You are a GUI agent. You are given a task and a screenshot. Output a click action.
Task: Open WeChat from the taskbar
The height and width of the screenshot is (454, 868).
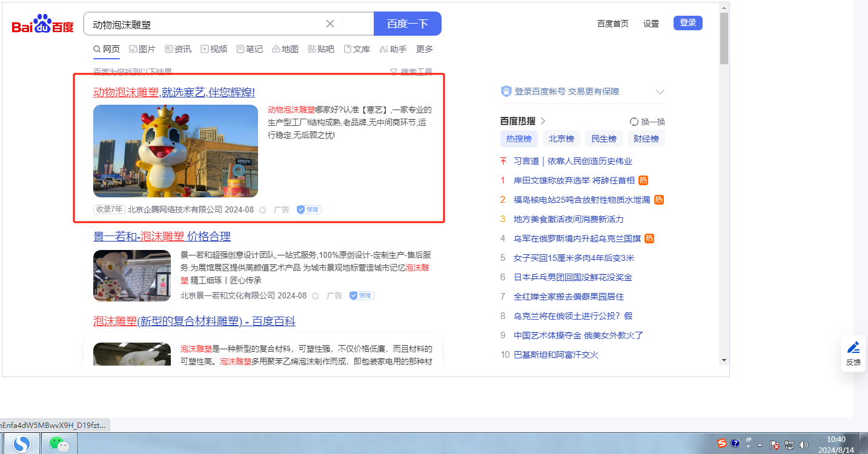click(59, 444)
